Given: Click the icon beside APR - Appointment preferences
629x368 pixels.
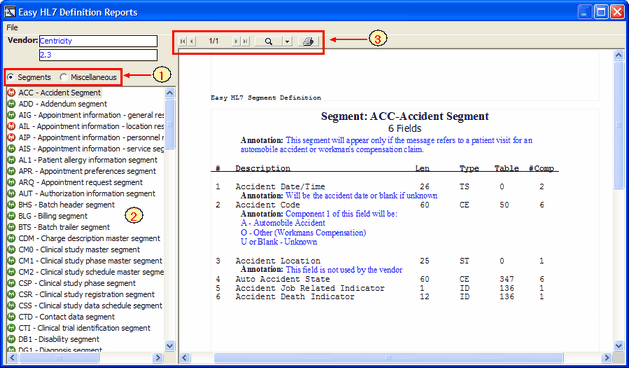Looking at the screenshot, I should click(12, 171).
